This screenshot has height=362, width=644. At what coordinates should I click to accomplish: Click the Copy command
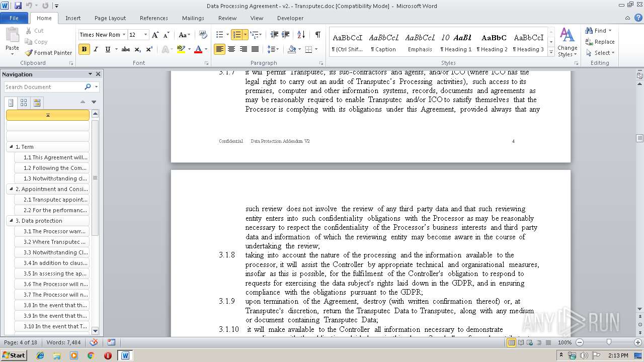[x=36, y=42]
